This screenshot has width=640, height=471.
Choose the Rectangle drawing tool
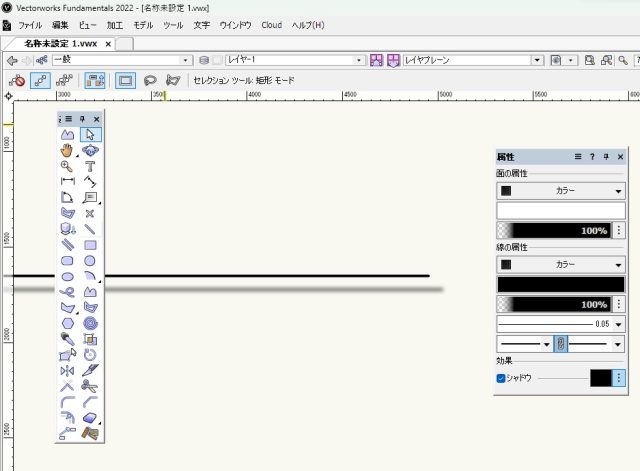coord(90,244)
